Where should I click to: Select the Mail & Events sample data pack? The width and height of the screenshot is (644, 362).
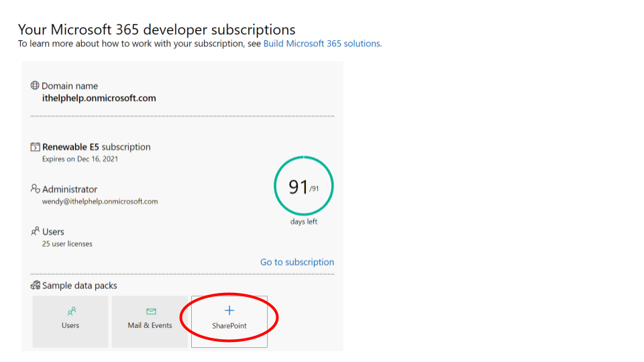150,321
